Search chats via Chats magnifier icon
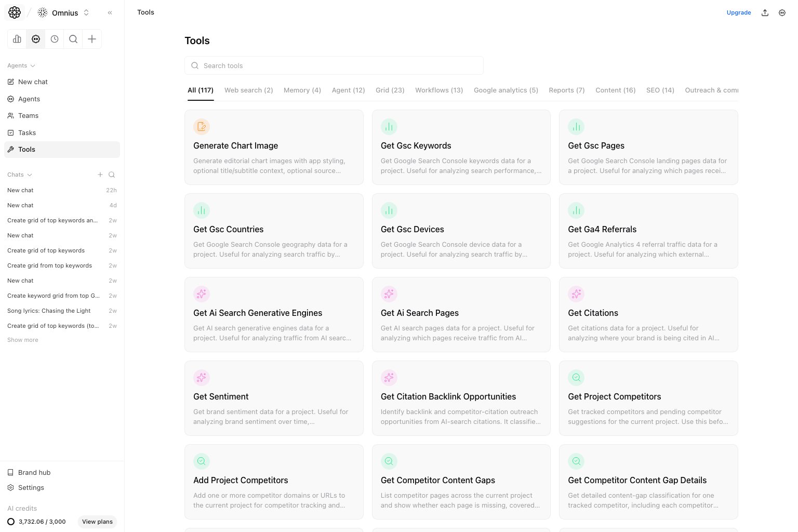The image size is (798, 532). tap(112, 175)
